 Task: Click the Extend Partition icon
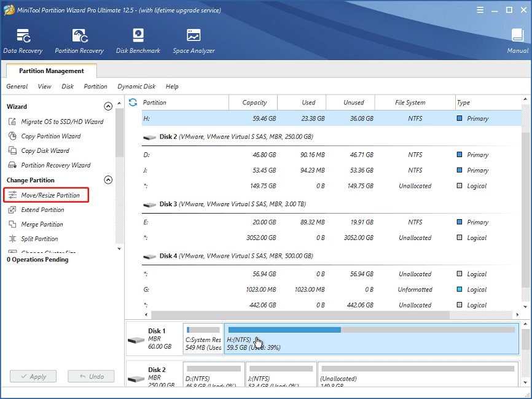12,209
